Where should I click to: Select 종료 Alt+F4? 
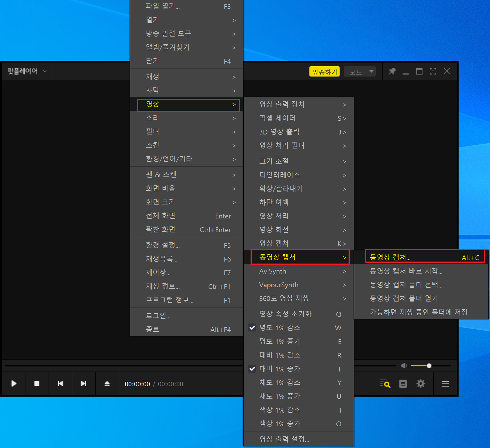coord(187,330)
